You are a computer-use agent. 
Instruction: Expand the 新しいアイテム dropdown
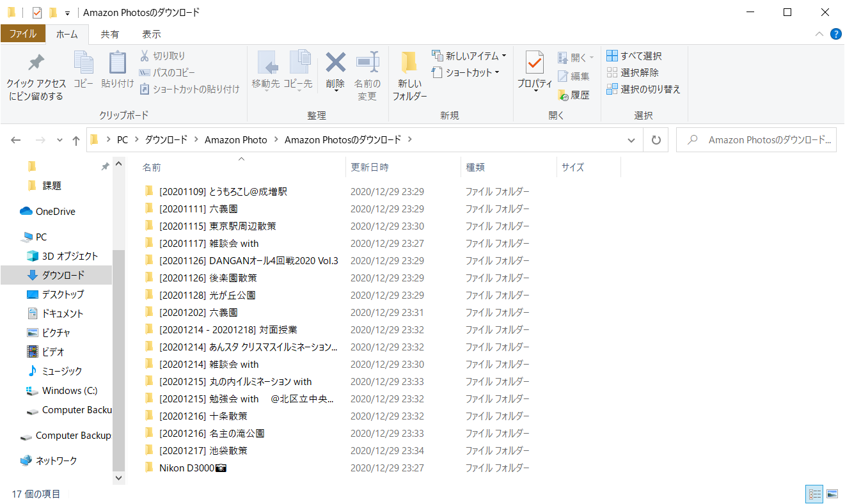503,56
